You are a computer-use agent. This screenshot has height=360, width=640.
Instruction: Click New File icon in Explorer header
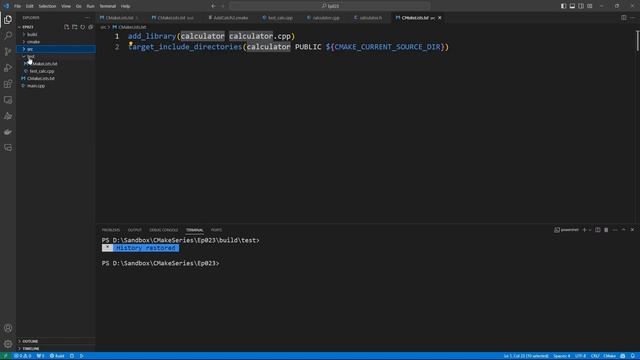[x=67, y=27]
